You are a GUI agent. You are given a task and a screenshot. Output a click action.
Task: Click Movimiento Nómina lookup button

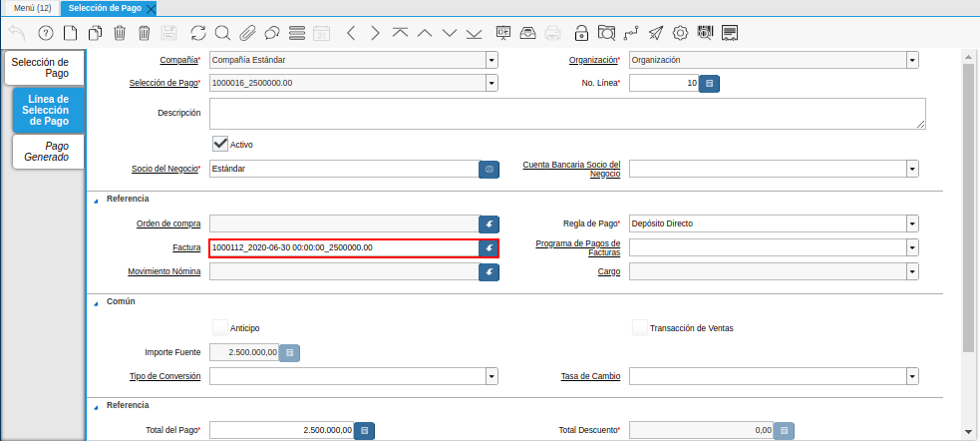489,271
